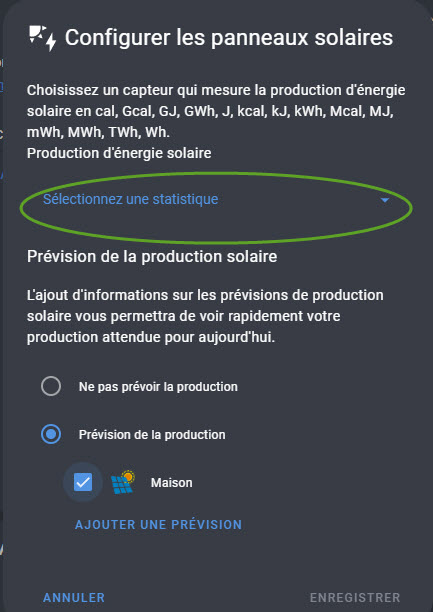Viewport: 433px width, 612px height.
Task: Choose the "Prévision de la production" radio button
Action: [x=51, y=434]
